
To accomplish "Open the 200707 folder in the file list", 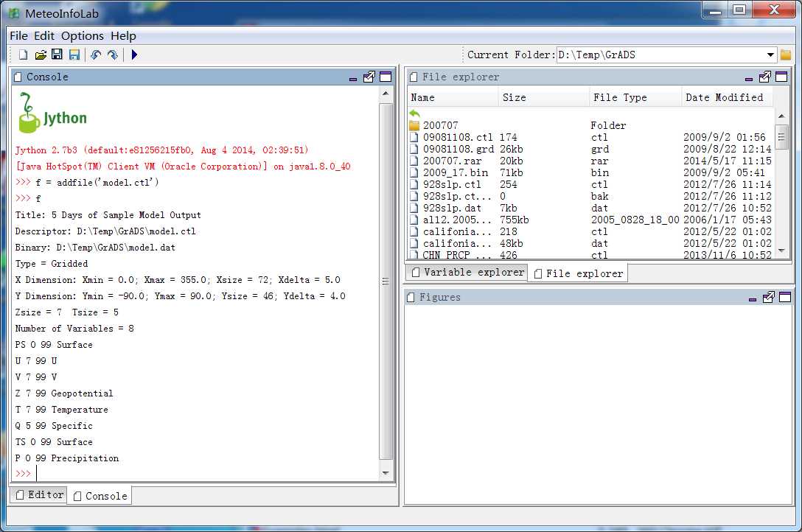I will coord(440,125).
